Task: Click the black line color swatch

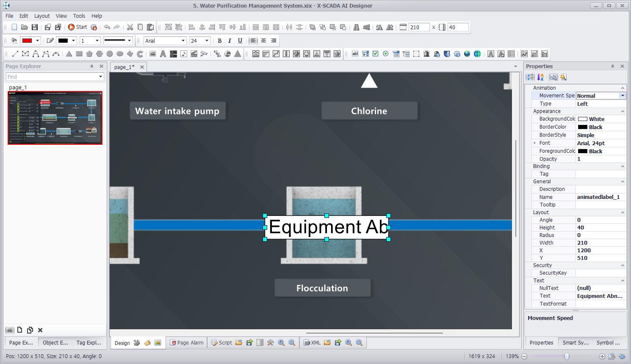Action: [63, 41]
